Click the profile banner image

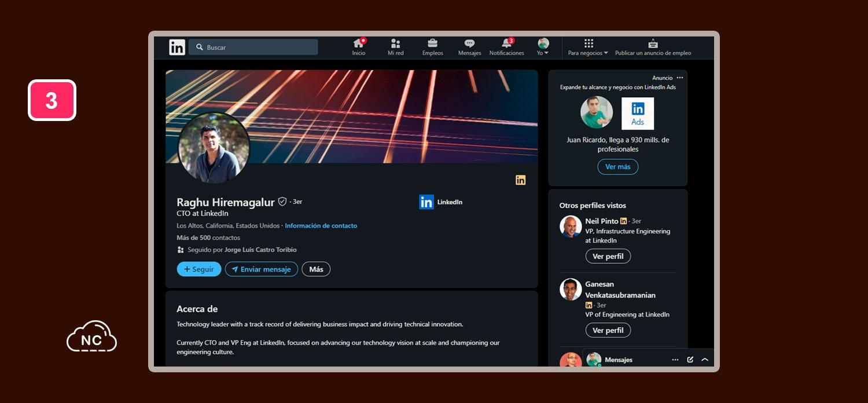351,116
